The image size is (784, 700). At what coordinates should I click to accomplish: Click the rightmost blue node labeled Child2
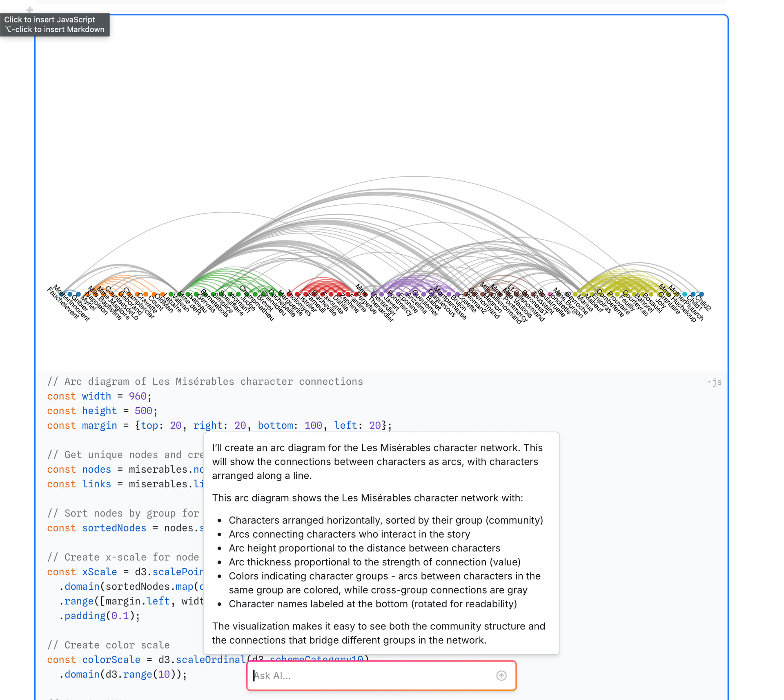702,294
